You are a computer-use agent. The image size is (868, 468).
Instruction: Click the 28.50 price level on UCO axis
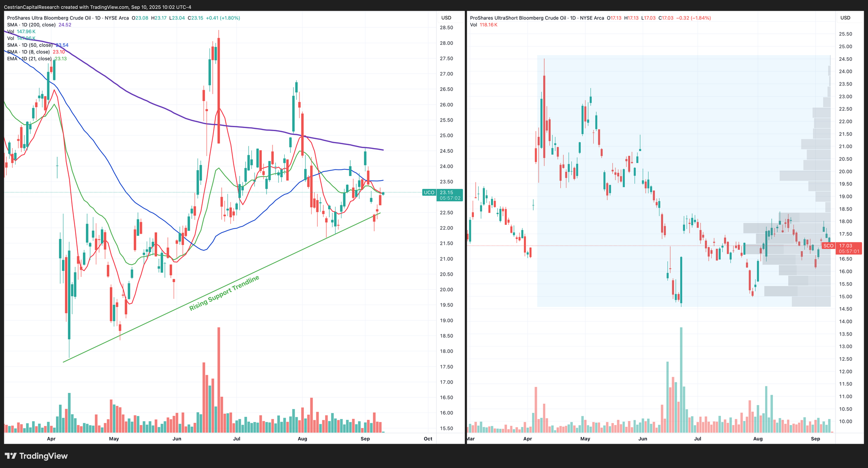(447, 28)
